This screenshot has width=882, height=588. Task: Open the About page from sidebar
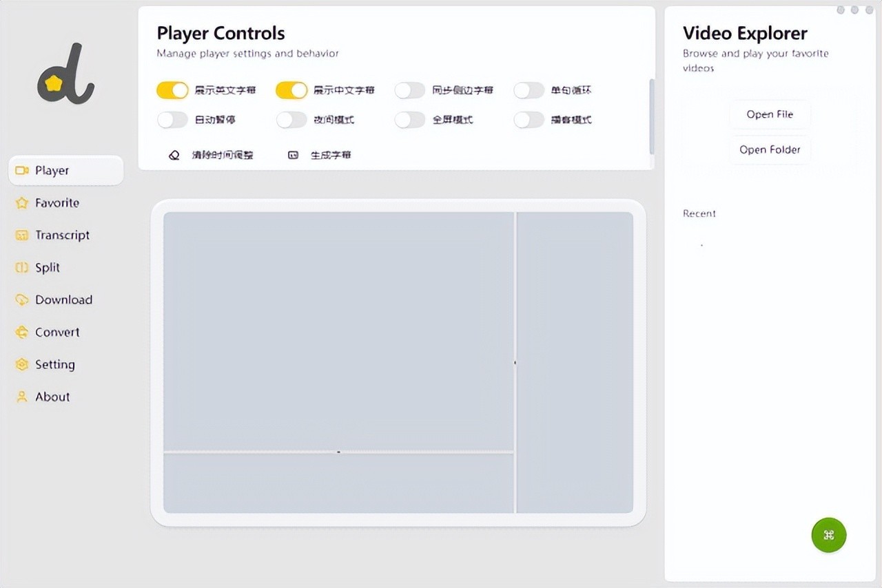22,397
